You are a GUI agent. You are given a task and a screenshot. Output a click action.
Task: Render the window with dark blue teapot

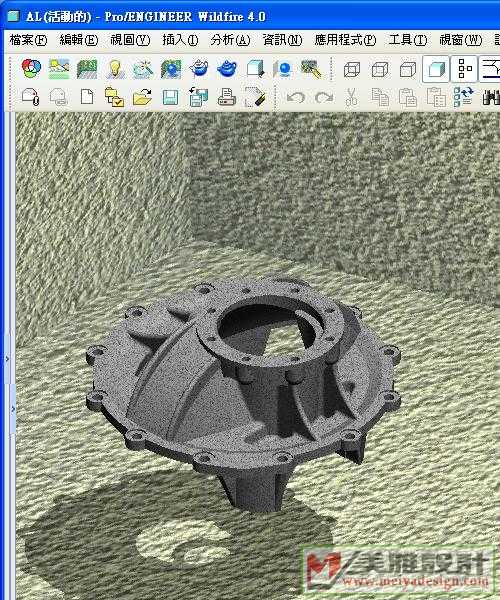click(x=226, y=69)
